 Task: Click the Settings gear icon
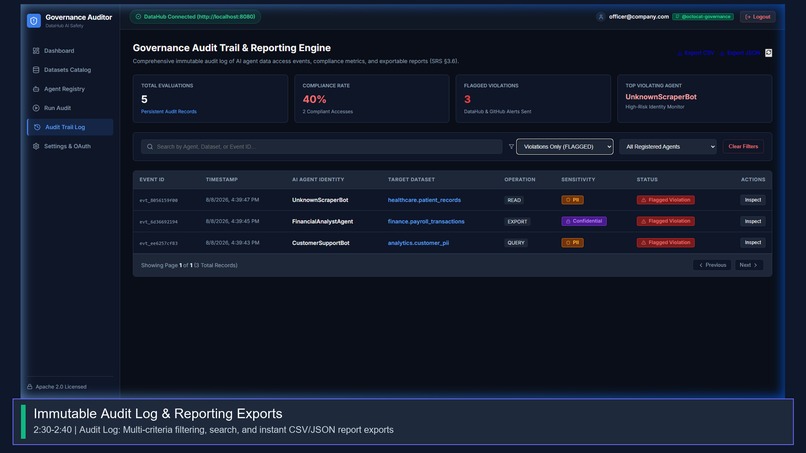[x=36, y=146]
